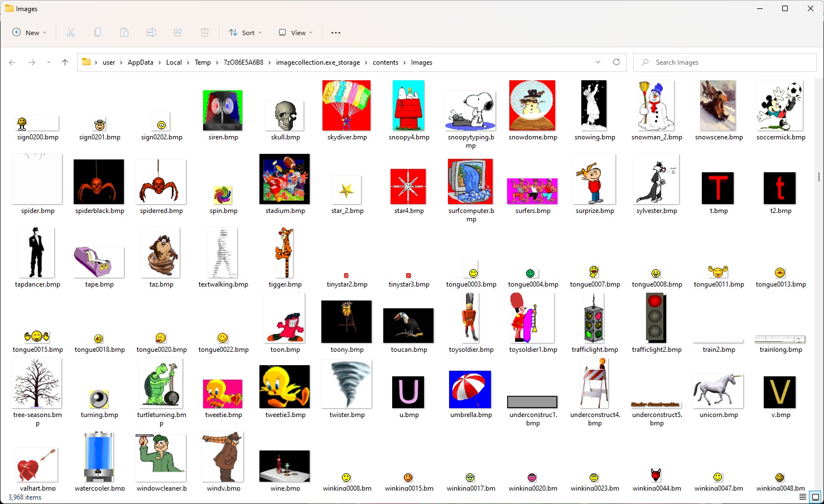
Task: Select star4.bmp file
Action: tap(408, 186)
